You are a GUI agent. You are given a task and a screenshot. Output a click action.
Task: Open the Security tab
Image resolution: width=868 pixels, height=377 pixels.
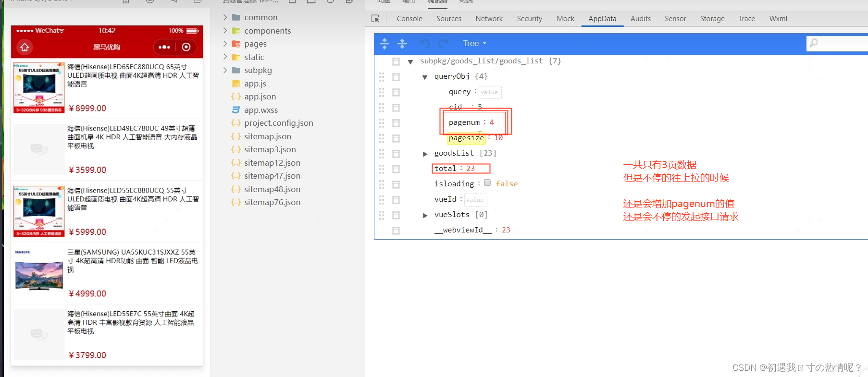click(530, 19)
